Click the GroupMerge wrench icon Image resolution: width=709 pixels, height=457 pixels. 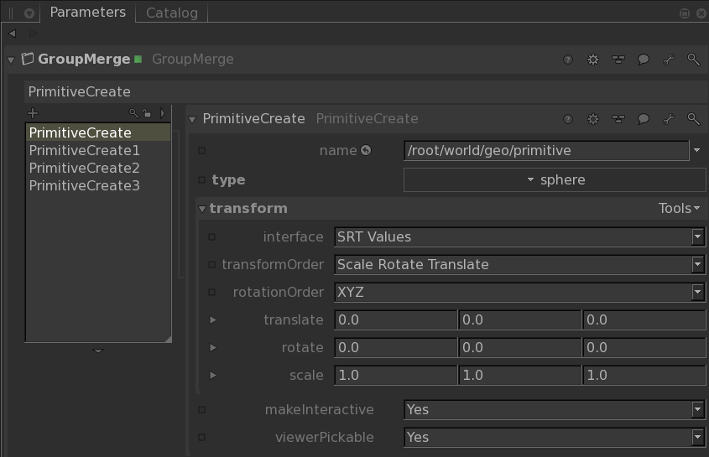(x=693, y=60)
